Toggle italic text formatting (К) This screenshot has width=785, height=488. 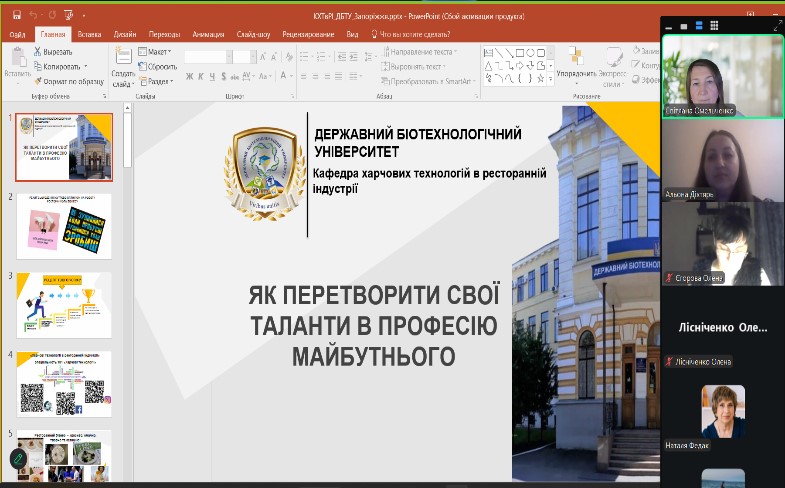coord(201,75)
